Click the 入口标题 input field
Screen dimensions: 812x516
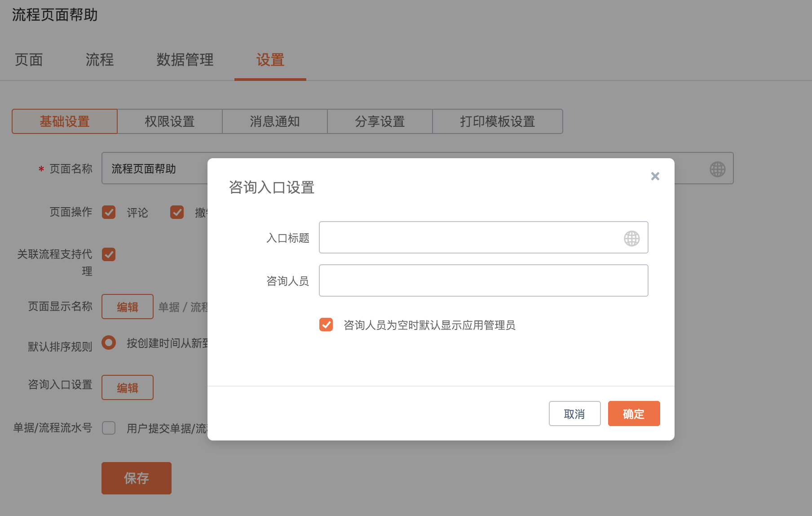[469, 237]
